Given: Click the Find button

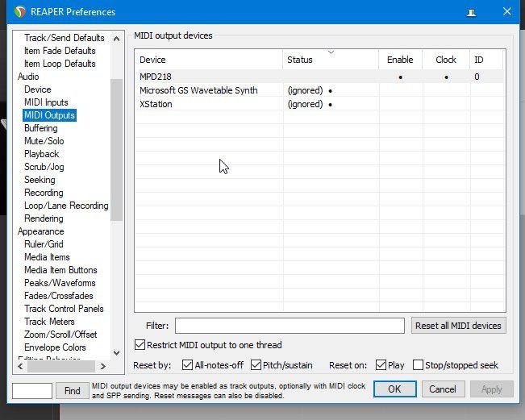Looking at the screenshot, I should 73,390.
